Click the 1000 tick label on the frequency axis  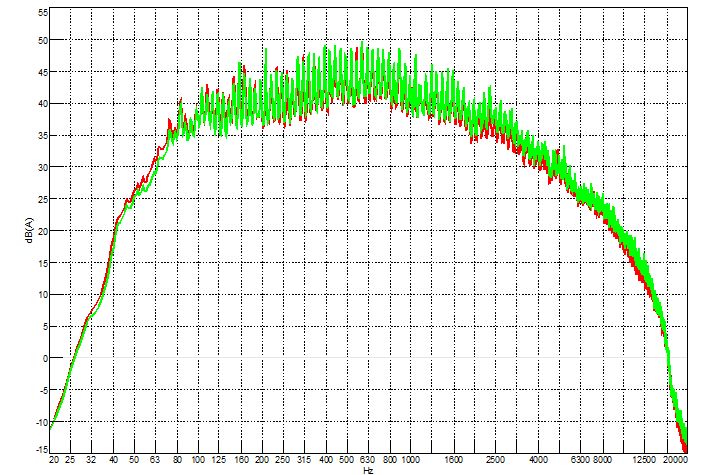pos(410,460)
